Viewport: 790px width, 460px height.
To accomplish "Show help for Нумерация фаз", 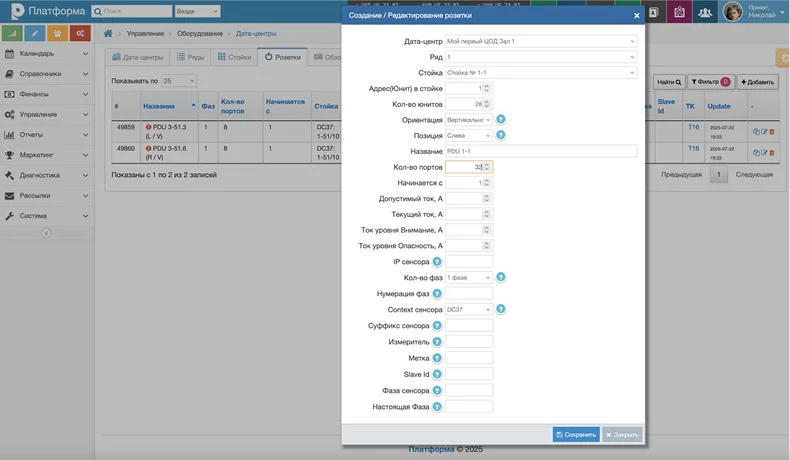I will (x=437, y=293).
